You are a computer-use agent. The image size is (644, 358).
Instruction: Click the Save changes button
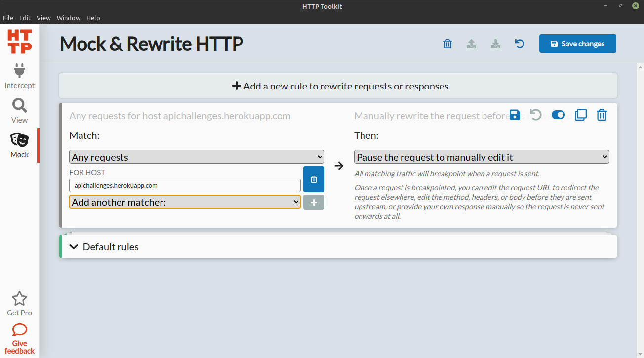point(578,44)
